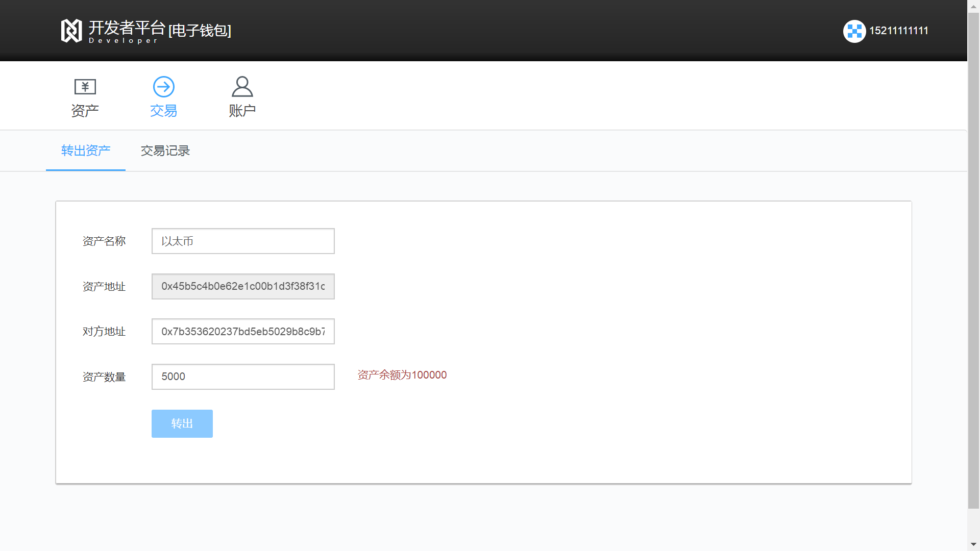
Task: Switch to the 转出资产 tab
Action: (86, 151)
